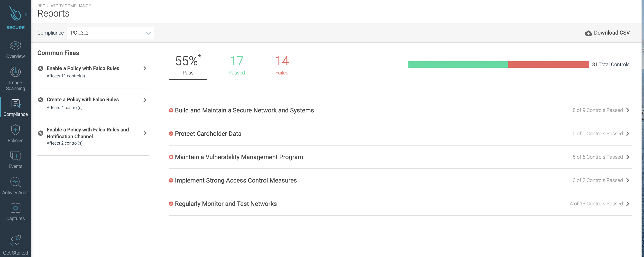Click the Sysdig Secure logo icon

(x=16, y=14)
